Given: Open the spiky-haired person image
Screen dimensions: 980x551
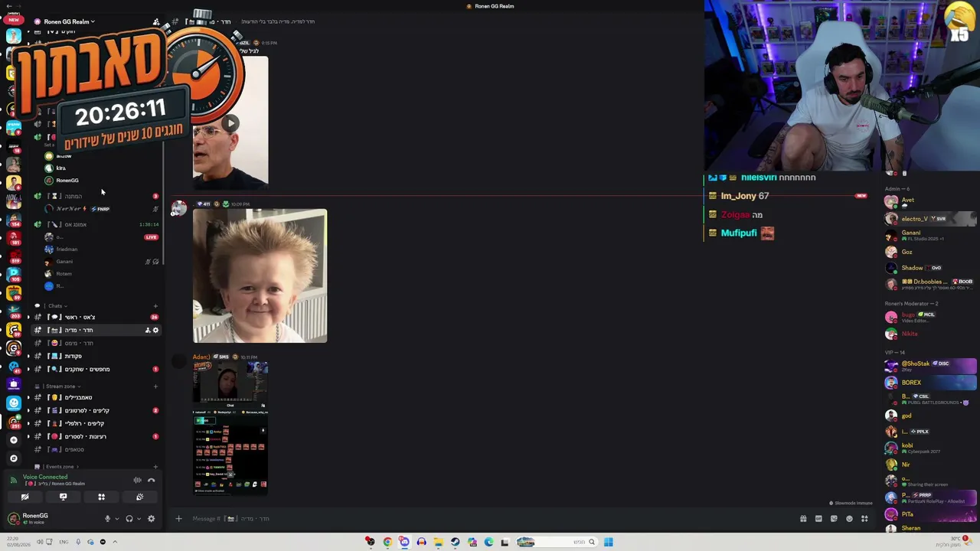Looking at the screenshot, I should 260,275.
